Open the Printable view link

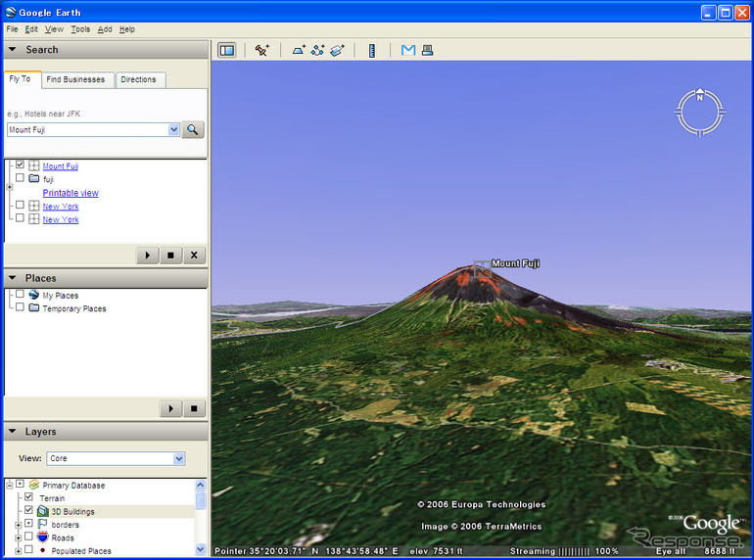[71, 193]
